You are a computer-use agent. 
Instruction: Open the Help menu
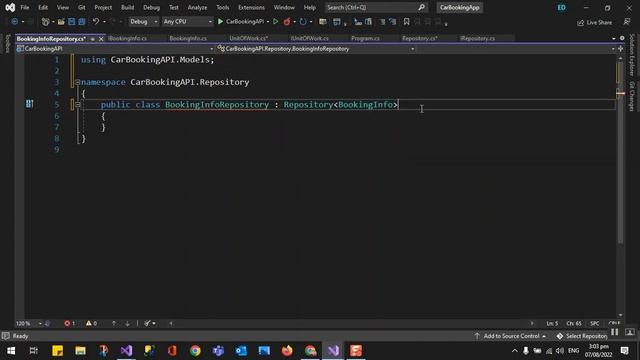310,7
